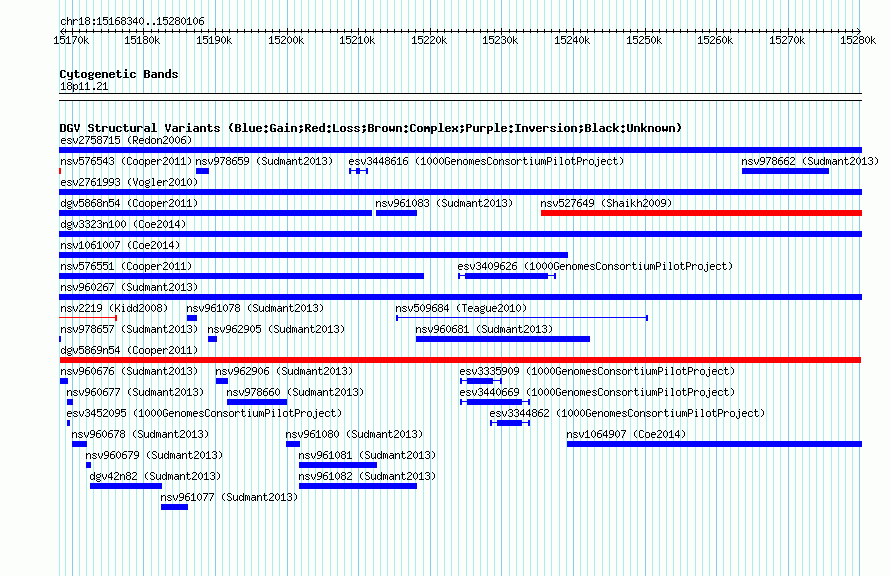Open nsv961082 (Sudmant2013) label
Screen dimensions: 890x576
tap(367, 476)
